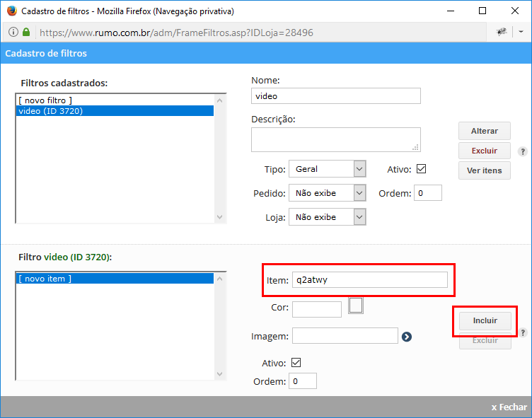Minimize the Firefox window
Image resolution: width=532 pixels, height=418 pixels.
pos(451,11)
